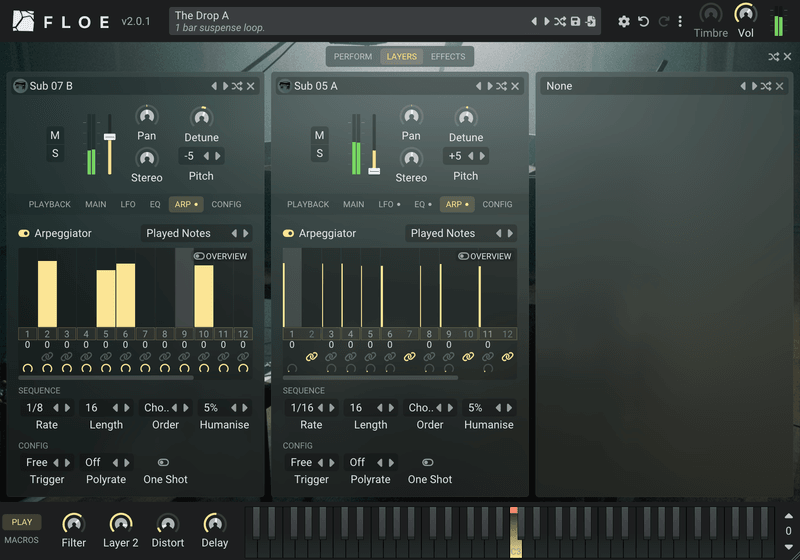Open the settings gear in the top bar
This screenshot has width=800, height=560.
[623, 21]
